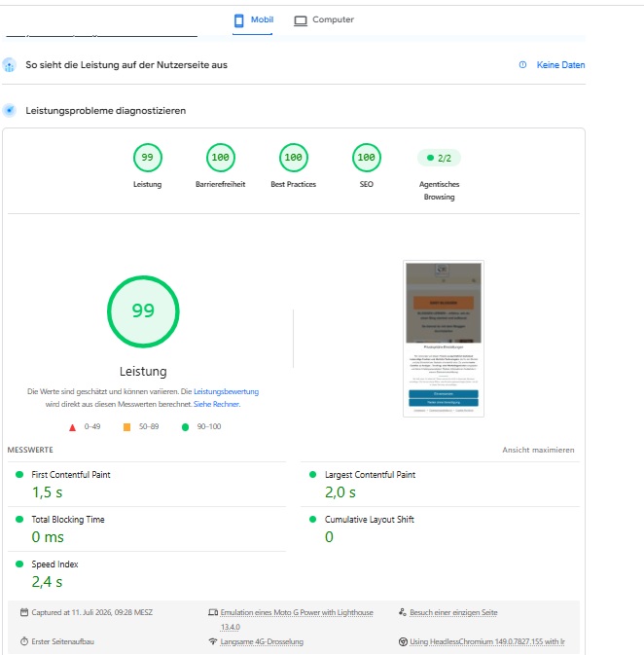Screen dimensions: 644x655
Task: Open the Leistungsbewertung link
Action: (x=226, y=391)
